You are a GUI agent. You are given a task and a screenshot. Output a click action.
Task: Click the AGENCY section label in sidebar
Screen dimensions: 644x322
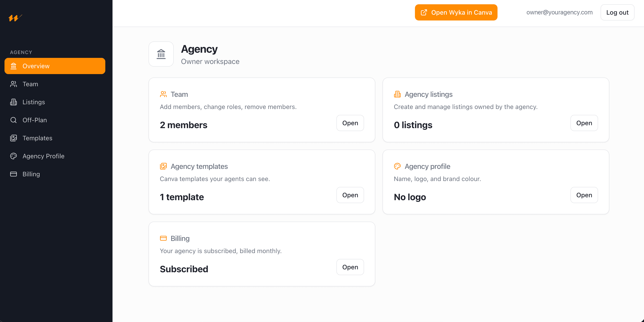click(x=21, y=52)
